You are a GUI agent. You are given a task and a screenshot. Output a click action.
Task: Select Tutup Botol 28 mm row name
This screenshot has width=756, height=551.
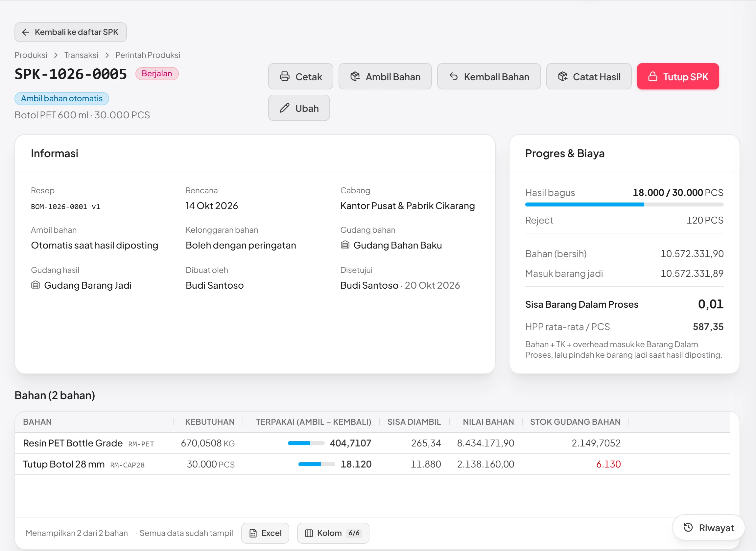click(x=64, y=464)
